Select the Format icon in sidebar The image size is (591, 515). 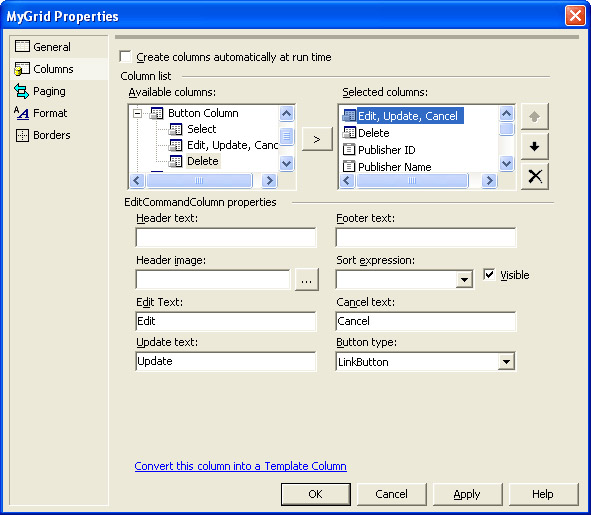[21, 113]
